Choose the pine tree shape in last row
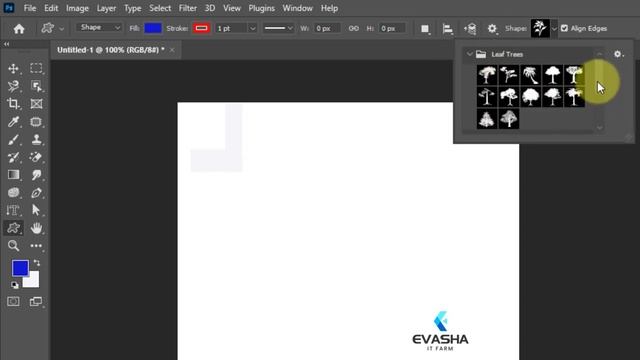 pyautogui.click(x=487, y=119)
